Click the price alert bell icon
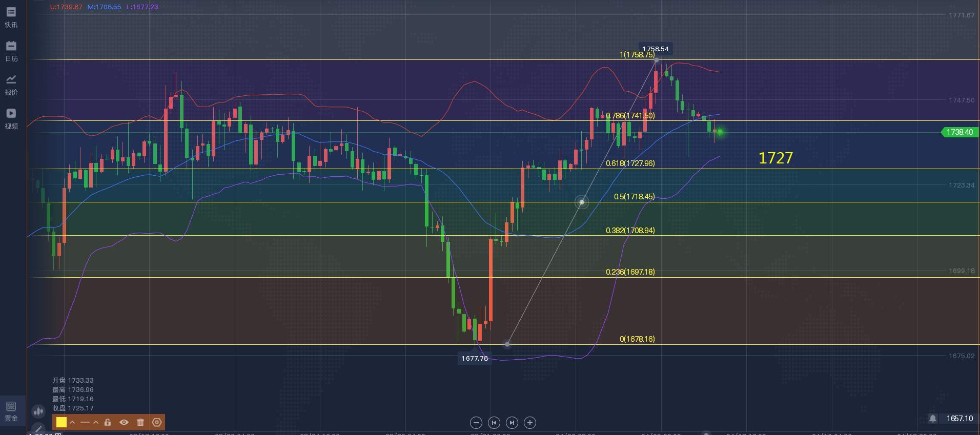Viewport: 980px width, 435px height. 933,419
